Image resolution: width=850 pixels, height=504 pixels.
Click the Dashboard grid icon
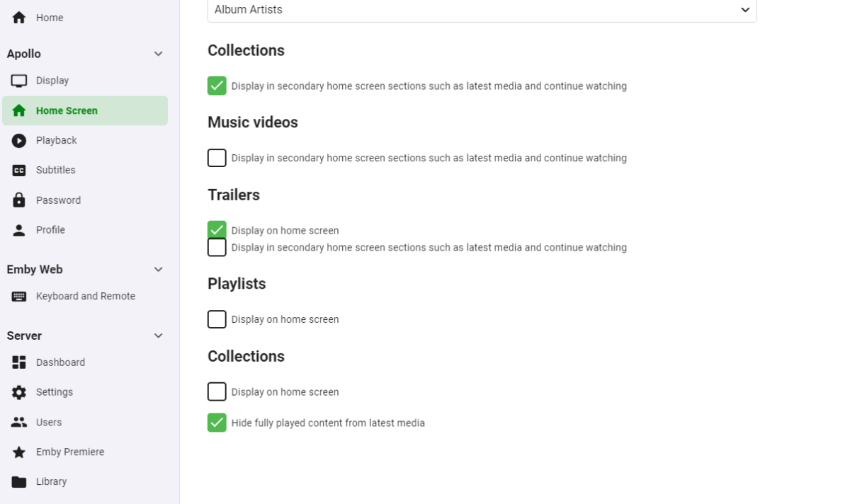pos(19,362)
